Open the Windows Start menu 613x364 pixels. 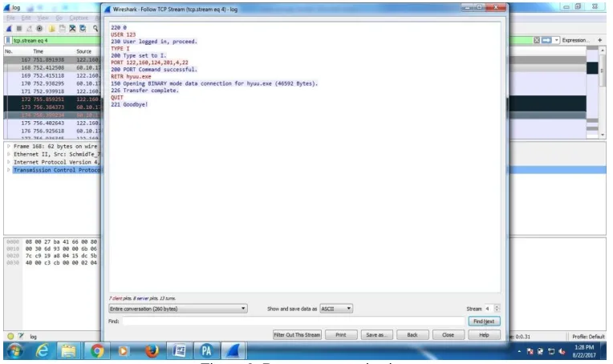tap(15, 351)
